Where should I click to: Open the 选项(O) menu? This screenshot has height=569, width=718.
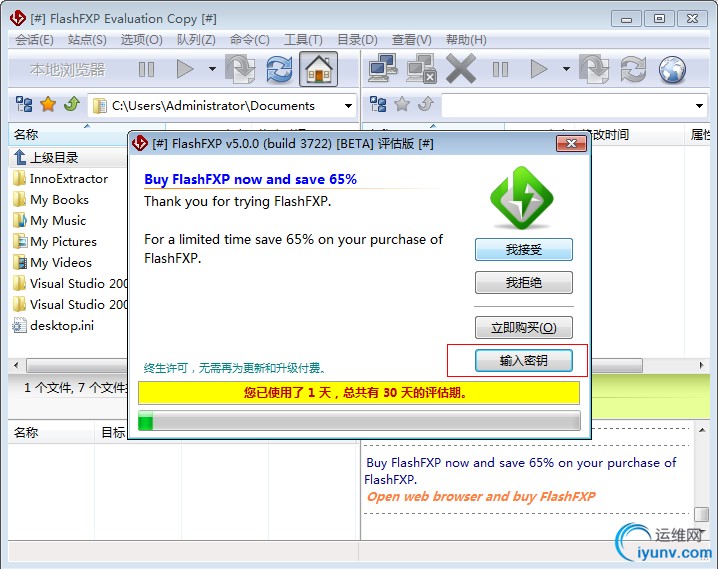(x=141, y=40)
